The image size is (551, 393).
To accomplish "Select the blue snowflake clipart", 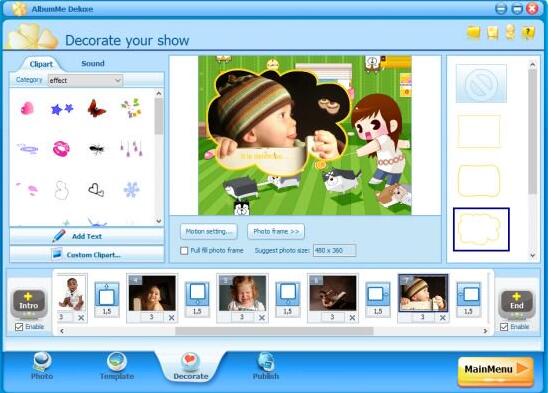I will click(x=131, y=190).
